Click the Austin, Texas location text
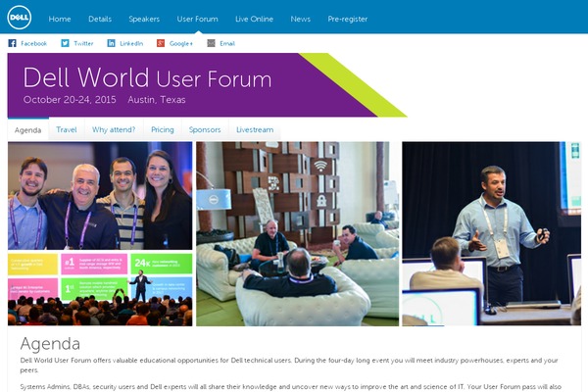Image resolution: width=588 pixels, height=392 pixels. [157, 99]
